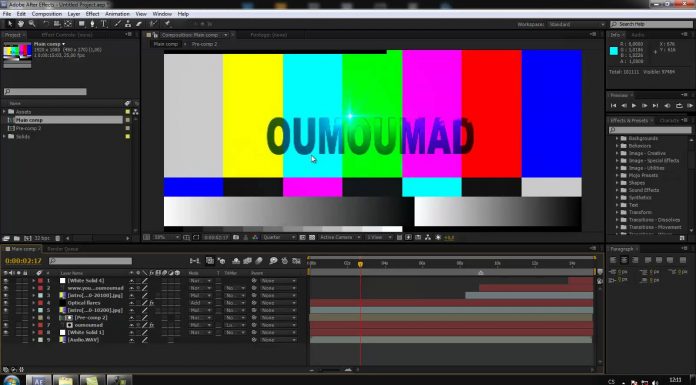The width and height of the screenshot is (696, 385).
Task: Step forward one frame in Preview
Action: [x=645, y=106]
